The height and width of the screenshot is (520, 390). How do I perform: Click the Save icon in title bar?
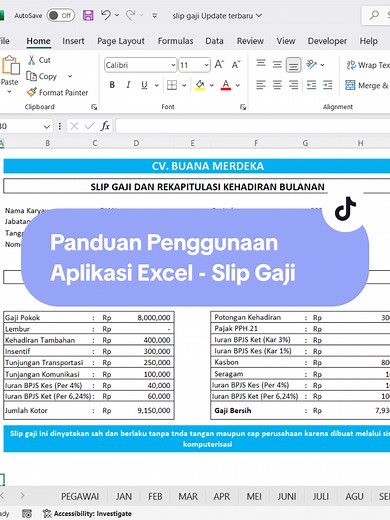[88, 15]
